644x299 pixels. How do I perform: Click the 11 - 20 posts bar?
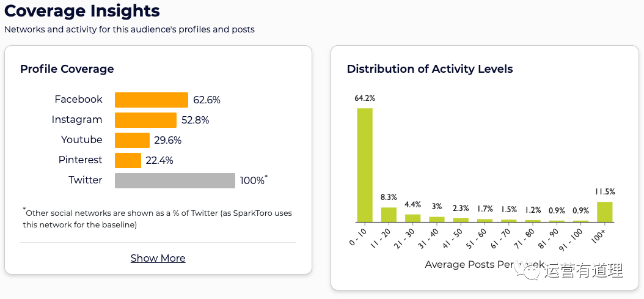click(x=389, y=215)
